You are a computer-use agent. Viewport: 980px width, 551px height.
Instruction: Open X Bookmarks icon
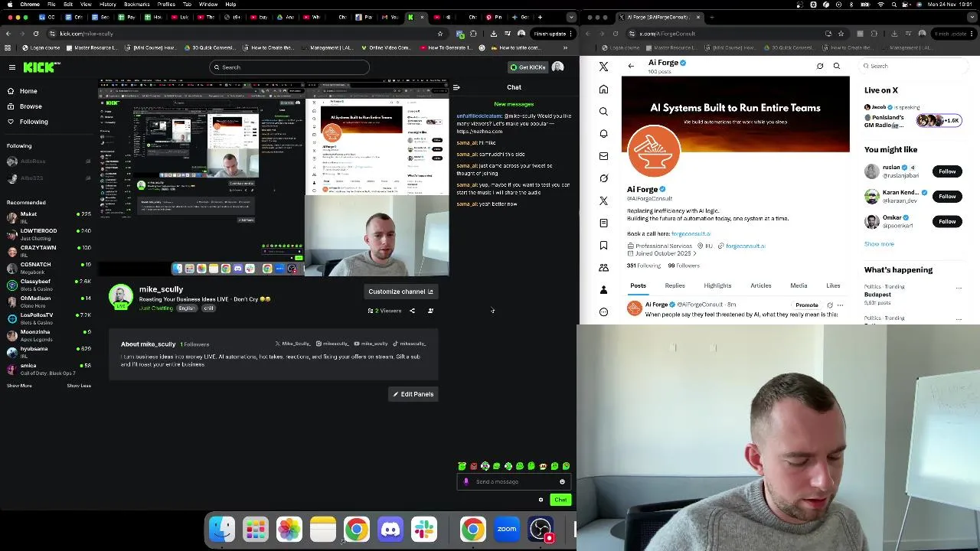603,246
